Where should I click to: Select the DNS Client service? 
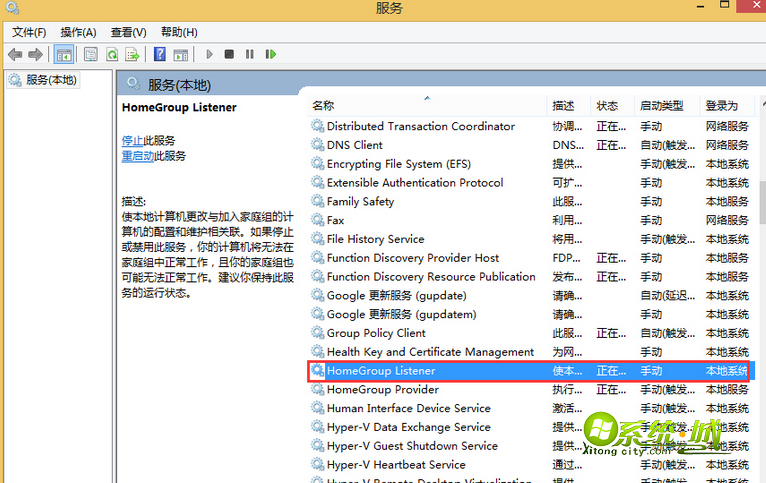pos(531,145)
